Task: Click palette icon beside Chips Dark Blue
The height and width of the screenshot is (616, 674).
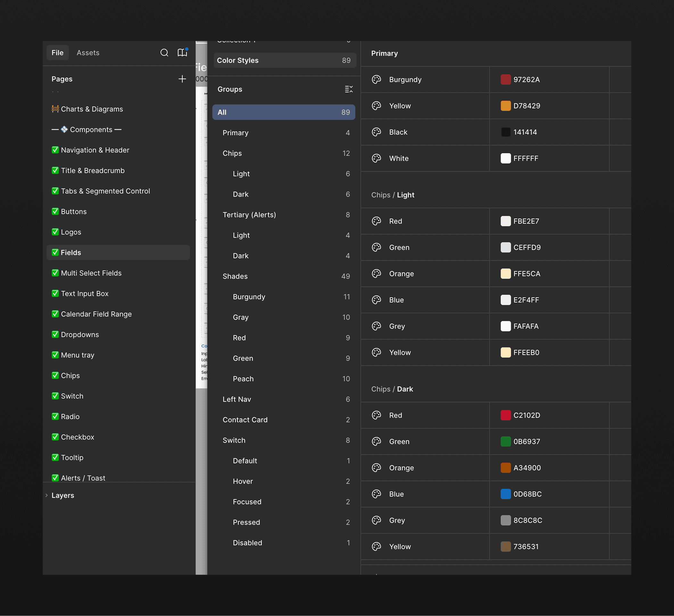Action: [376, 494]
